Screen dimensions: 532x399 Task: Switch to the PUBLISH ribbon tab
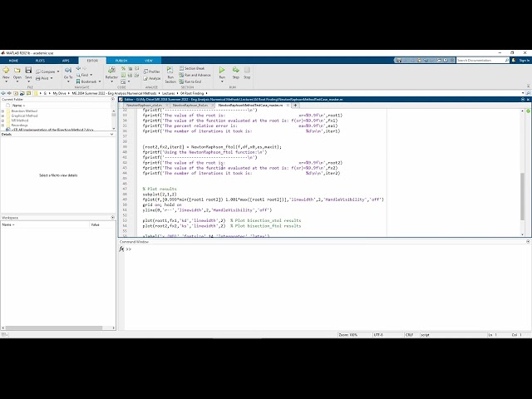click(x=121, y=61)
